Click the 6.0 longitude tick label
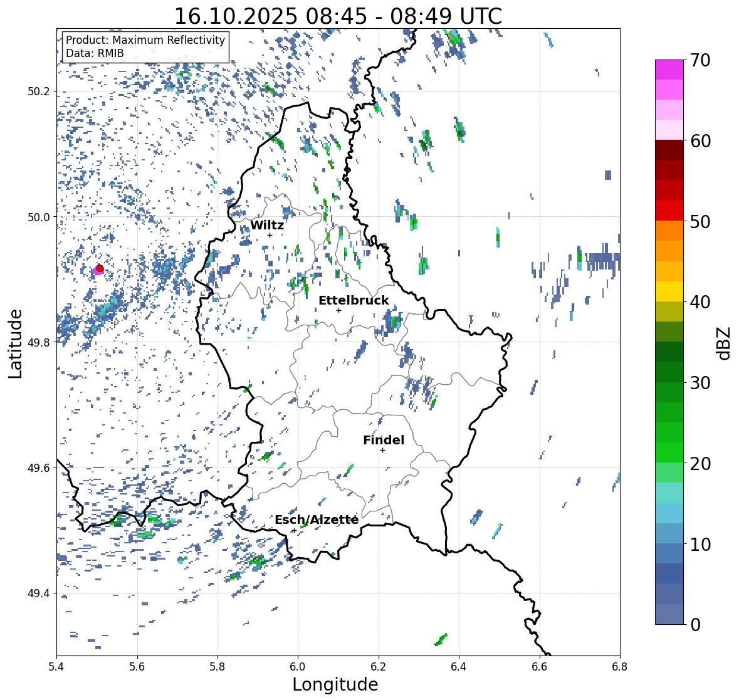Image resolution: width=739 pixels, height=700 pixels. point(298,667)
